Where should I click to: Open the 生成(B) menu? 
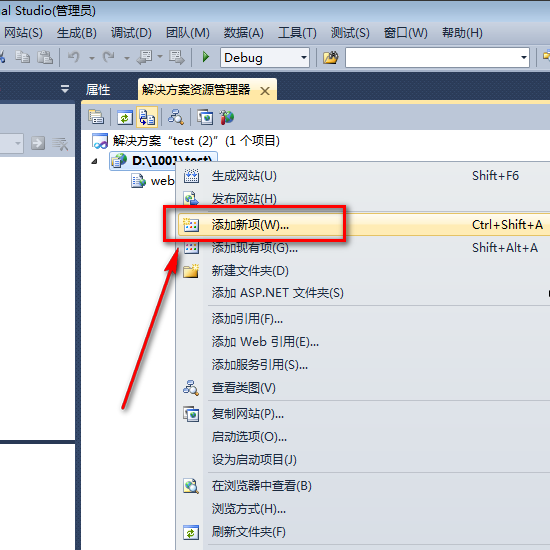pos(77,33)
